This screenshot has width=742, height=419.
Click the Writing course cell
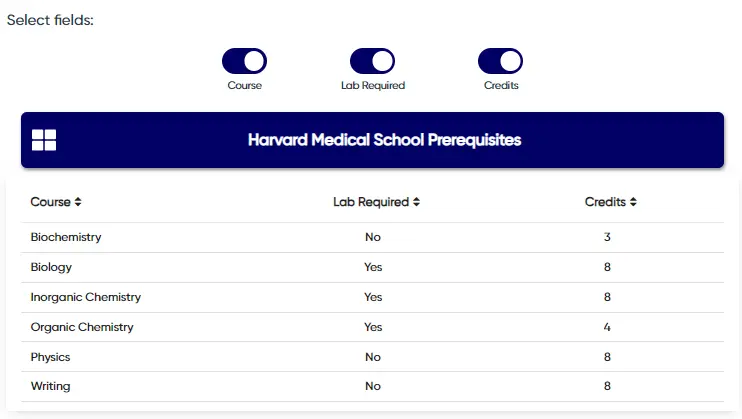(x=51, y=387)
